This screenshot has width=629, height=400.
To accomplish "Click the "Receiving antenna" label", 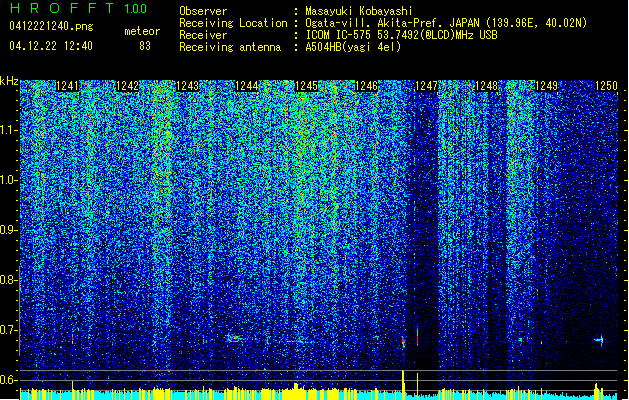I will [230, 47].
